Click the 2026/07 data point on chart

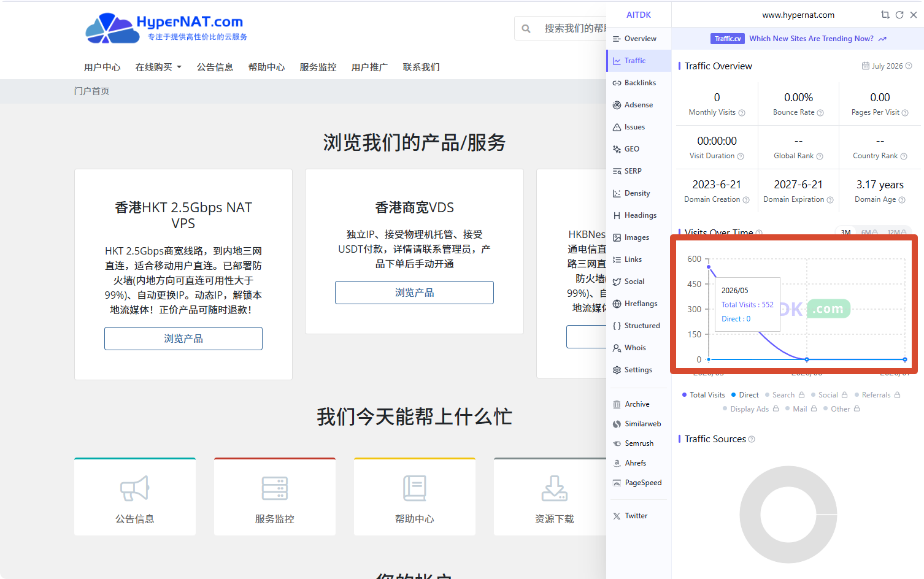pos(905,359)
